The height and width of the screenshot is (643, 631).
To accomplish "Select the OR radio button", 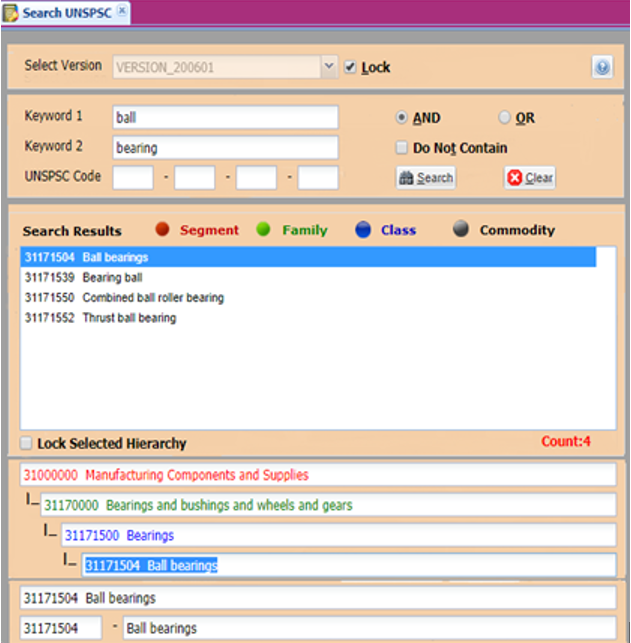I will click(x=504, y=117).
